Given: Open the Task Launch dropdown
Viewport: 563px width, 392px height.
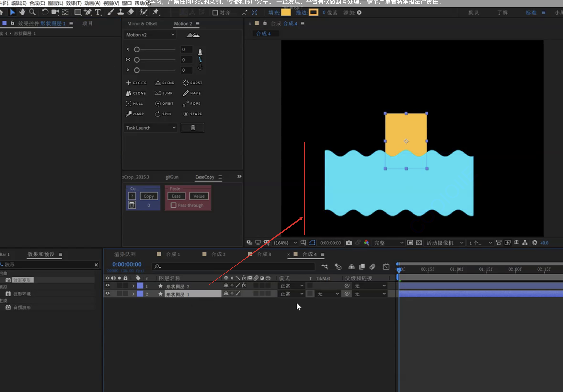Looking at the screenshot, I should (150, 128).
